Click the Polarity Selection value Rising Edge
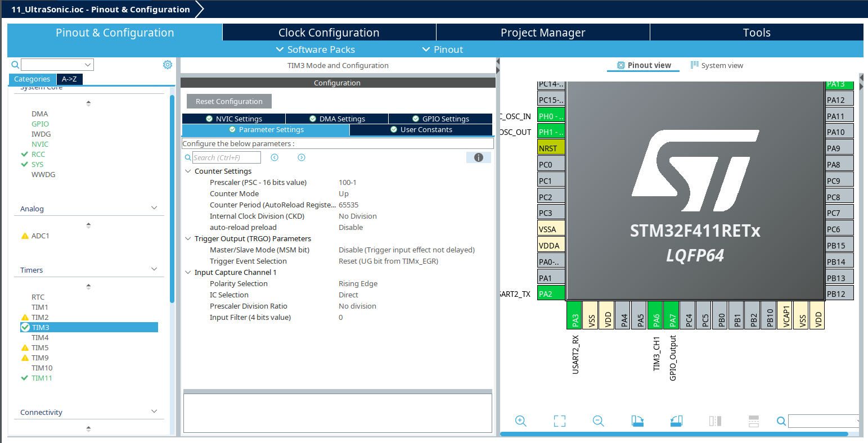This screenshot has width=868, height=443. (x=358, y=283)
